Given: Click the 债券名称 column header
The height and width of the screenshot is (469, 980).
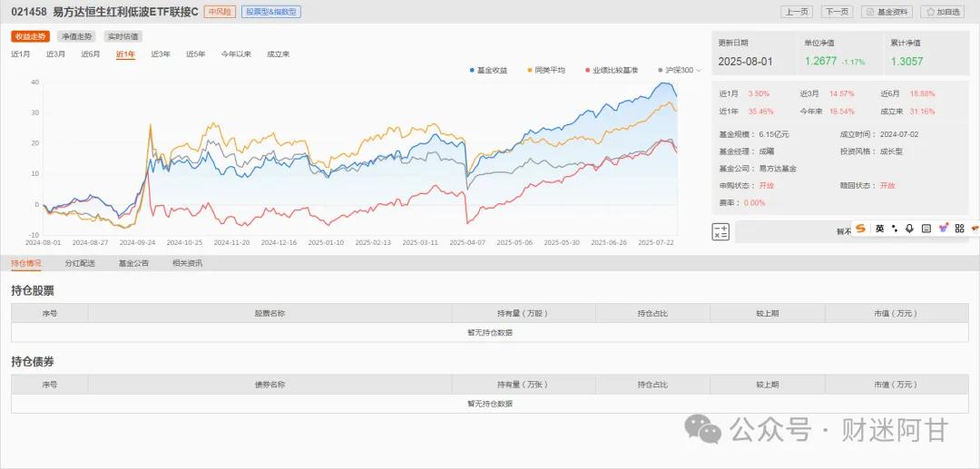Looking at the screenshot, I should click(269, 385).
